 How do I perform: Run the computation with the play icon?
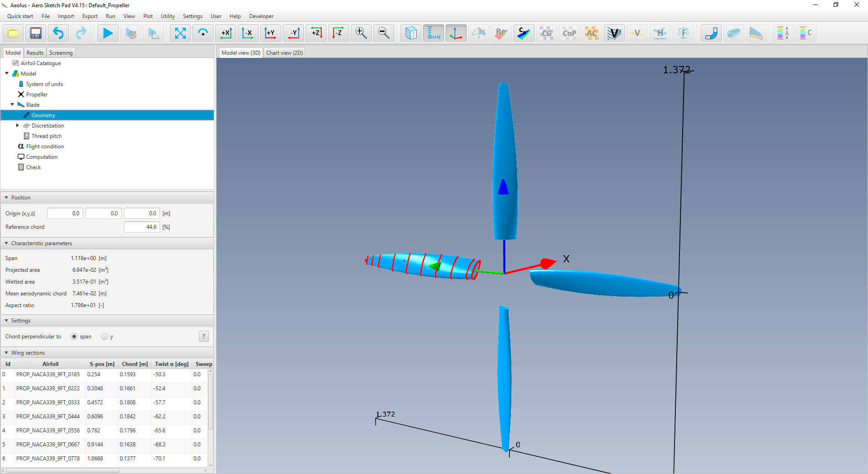point(108,33)
